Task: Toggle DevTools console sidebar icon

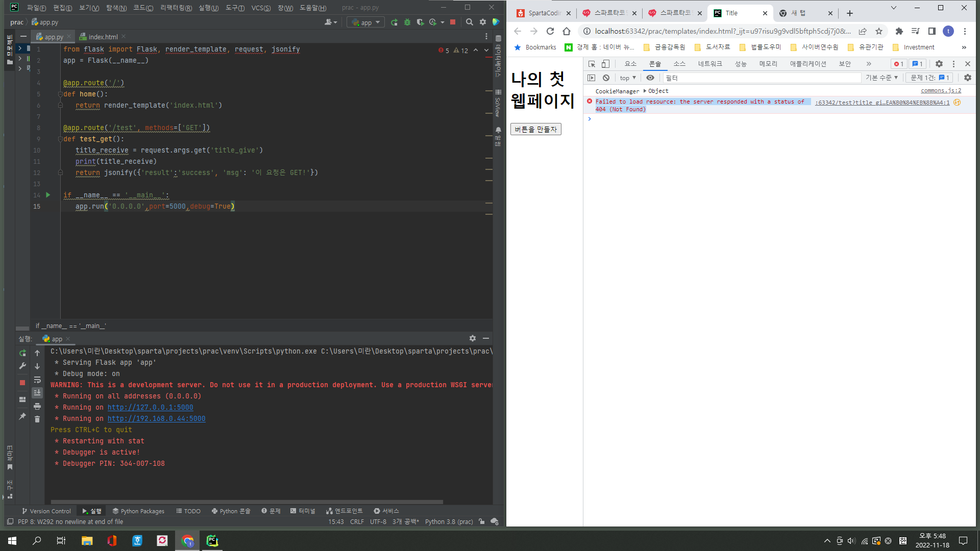Action: coord(592,78)
